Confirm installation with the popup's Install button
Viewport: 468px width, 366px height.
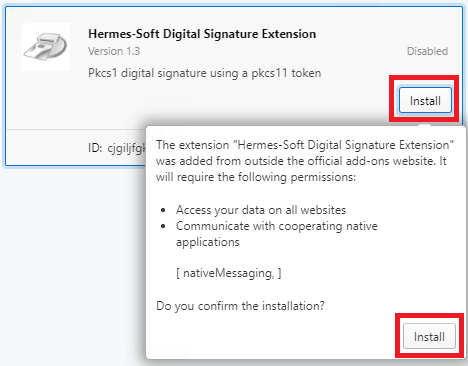pos(429,336)
